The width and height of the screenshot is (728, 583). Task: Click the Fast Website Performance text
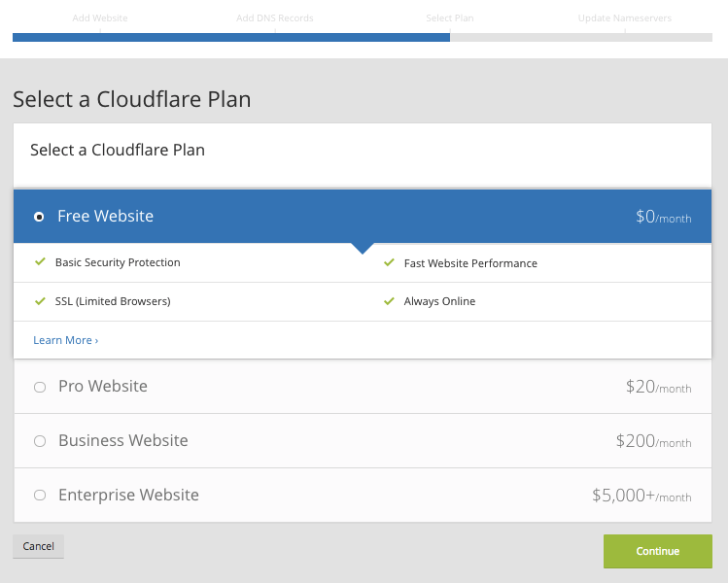pyautogui.click(x=470, y=263)
